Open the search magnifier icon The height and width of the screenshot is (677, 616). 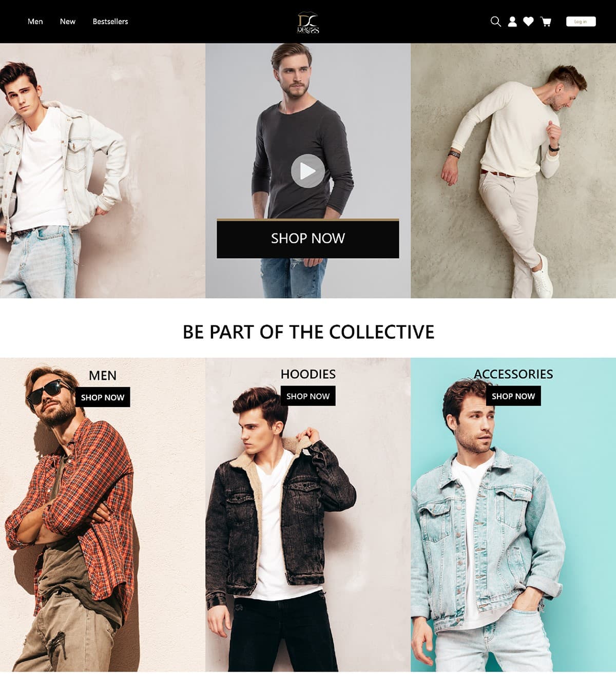tap(495, 22)
